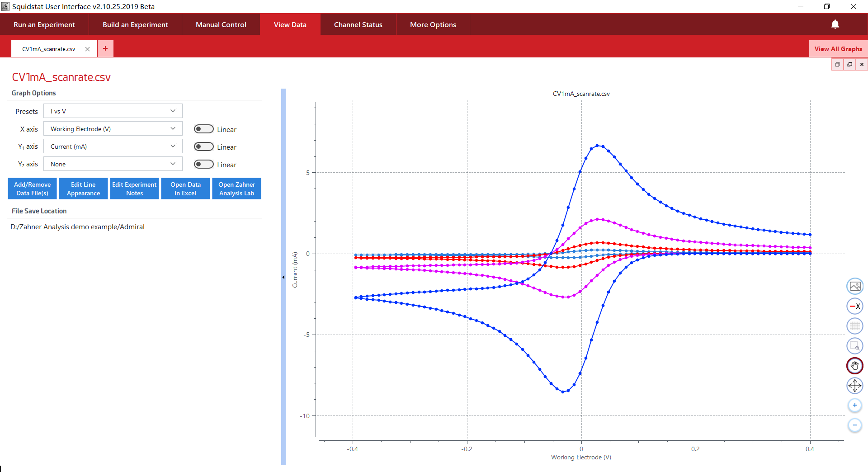Screen dimensions: 868x472
Task: Open the Presets dropdown showing I vs V
Action: pyautogui.click(x=113, y=111)
